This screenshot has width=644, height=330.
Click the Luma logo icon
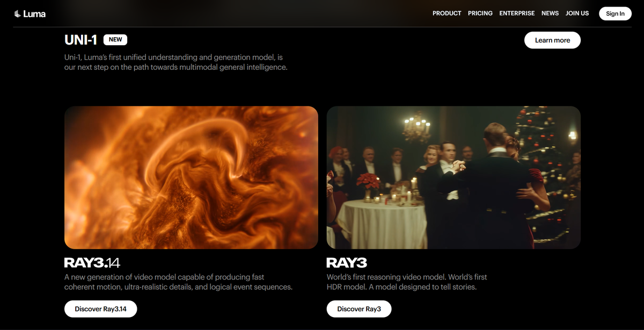pos(17,13)
